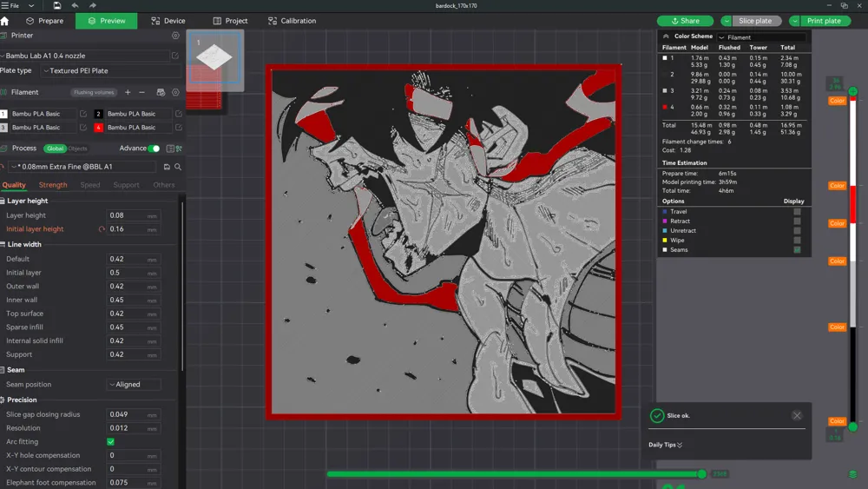
Task: Click the Flushing volumes button
Action: pyautogui.click(x=94, y=92)
